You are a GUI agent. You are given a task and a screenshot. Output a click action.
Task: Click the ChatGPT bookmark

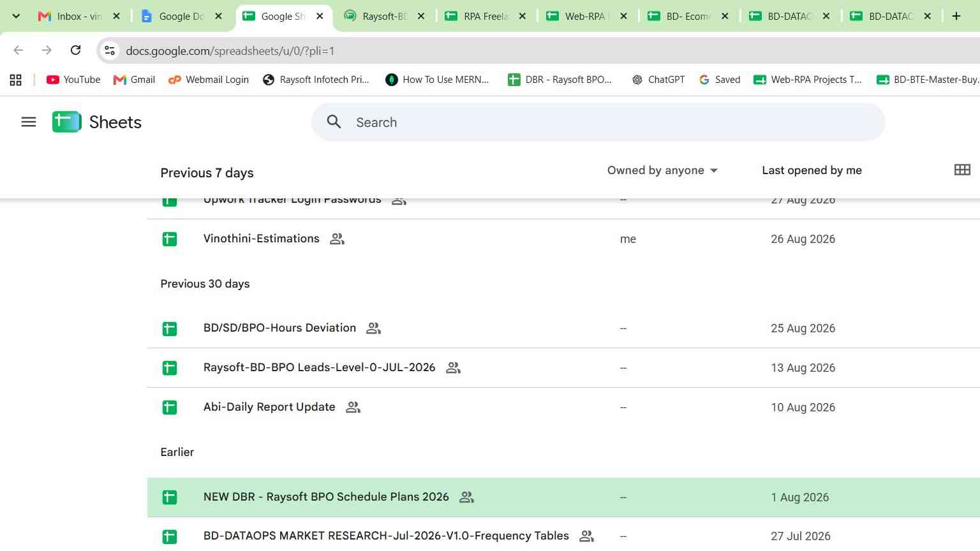point(658,80)
